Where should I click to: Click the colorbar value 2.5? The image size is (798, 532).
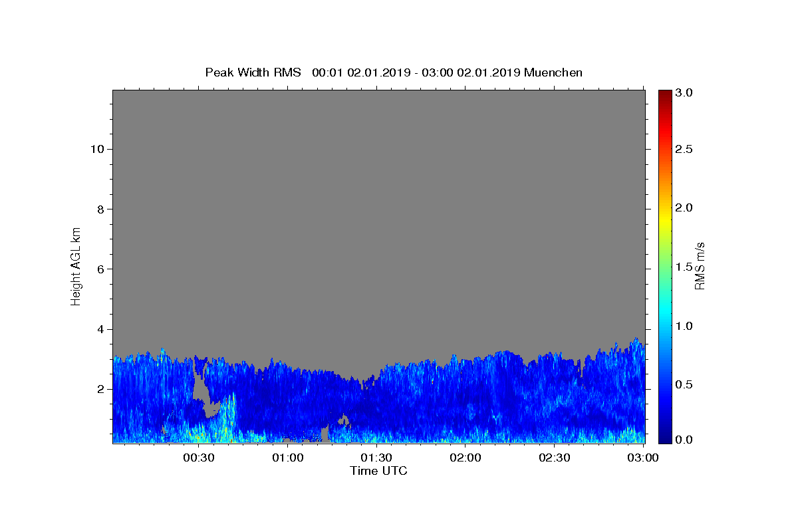pyautogui.click(x=684, y=150)
